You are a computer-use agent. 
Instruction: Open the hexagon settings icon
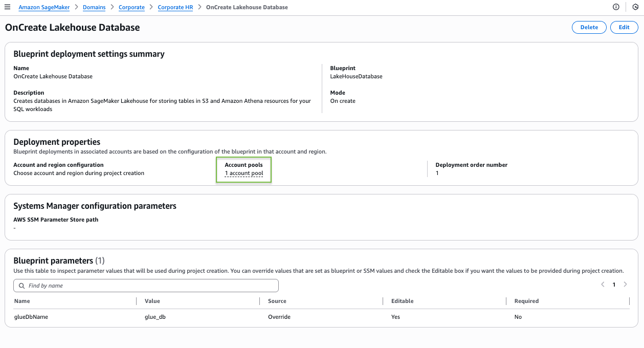(635, 7)
